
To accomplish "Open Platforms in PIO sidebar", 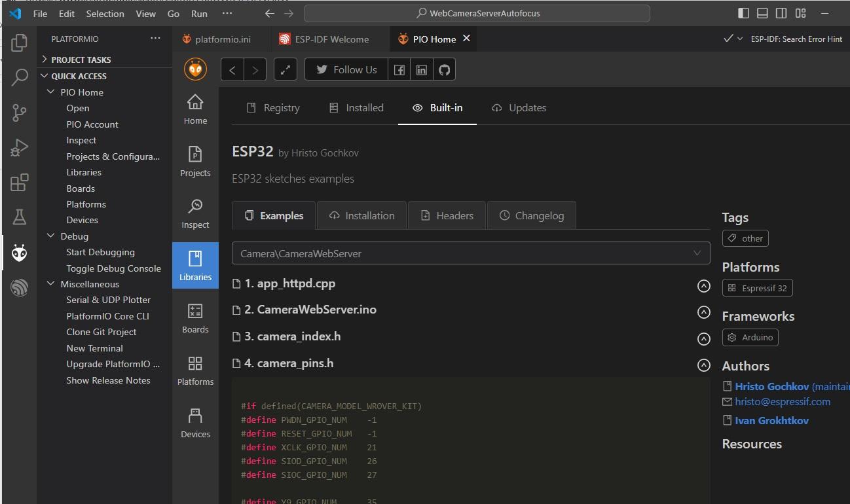I will click(195, 370).
